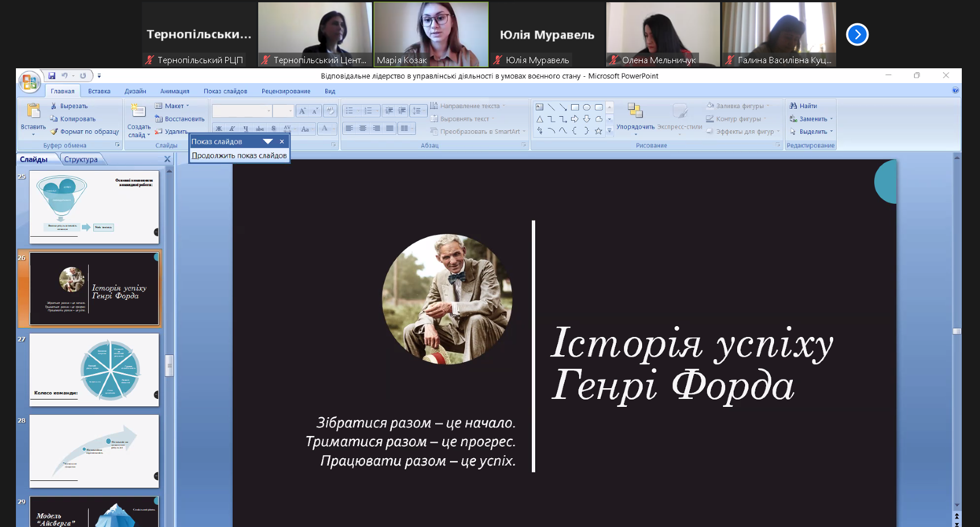
Task: Click Продолжить показ слайдов button
Action: click(x=239, y=155)
